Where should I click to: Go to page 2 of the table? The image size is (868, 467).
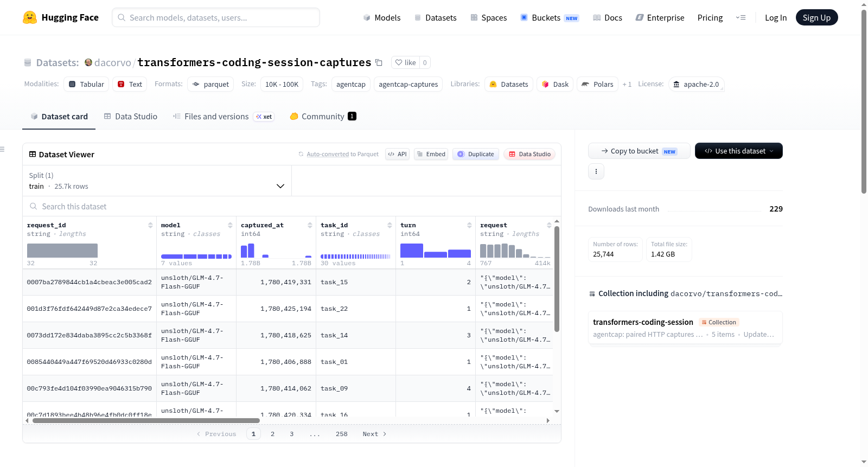[272, 434]
